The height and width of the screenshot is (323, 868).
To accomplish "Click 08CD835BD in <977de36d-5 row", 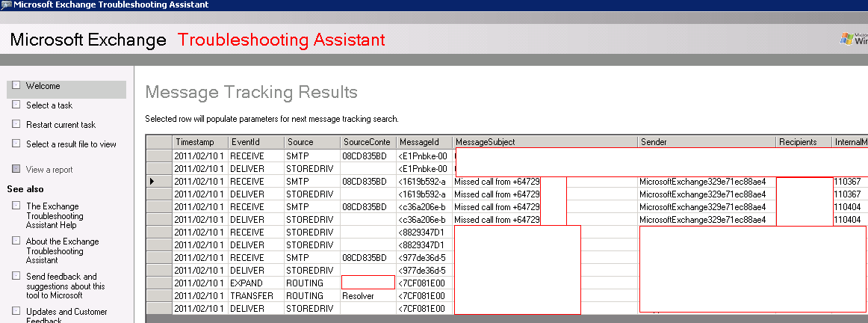I will click(x=368, y=258).
